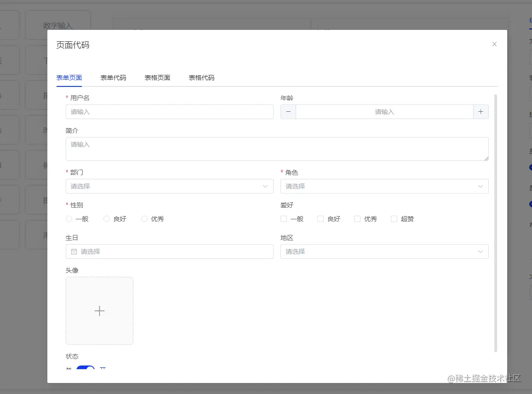Viewport: 532px width, 394px height.
Task: Close the 页面代码 dialog
Action: pos(494,44)
